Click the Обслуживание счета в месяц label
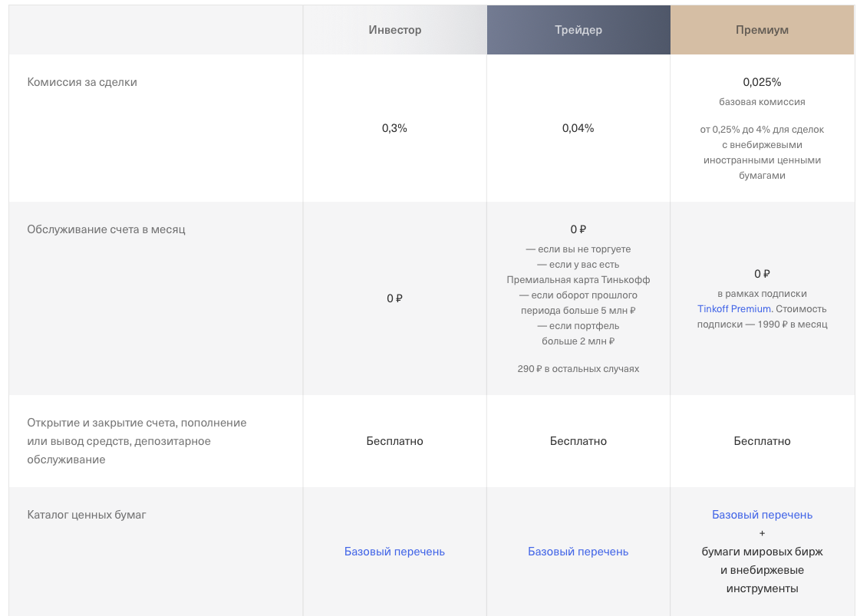Screen dimensions: 860x616 tap(106, 229)
